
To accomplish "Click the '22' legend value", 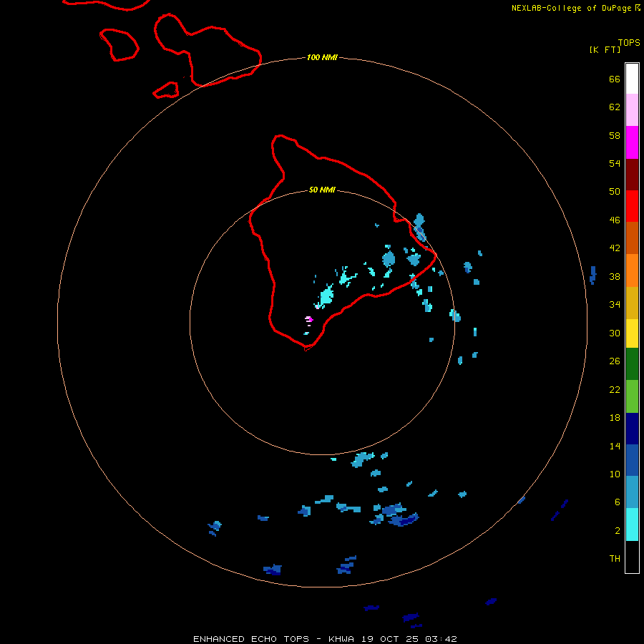I will (x=615, y=389).
